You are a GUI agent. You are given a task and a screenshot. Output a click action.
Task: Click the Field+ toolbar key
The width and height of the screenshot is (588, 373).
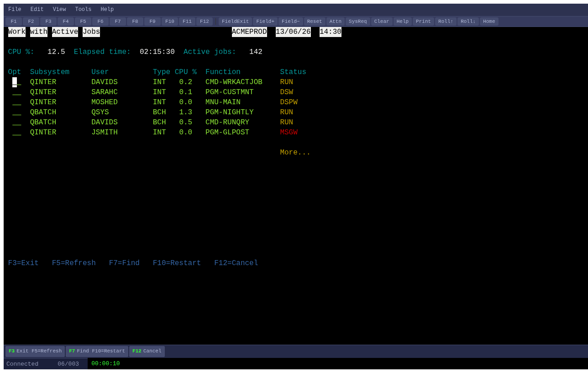[x=265, y=21]
